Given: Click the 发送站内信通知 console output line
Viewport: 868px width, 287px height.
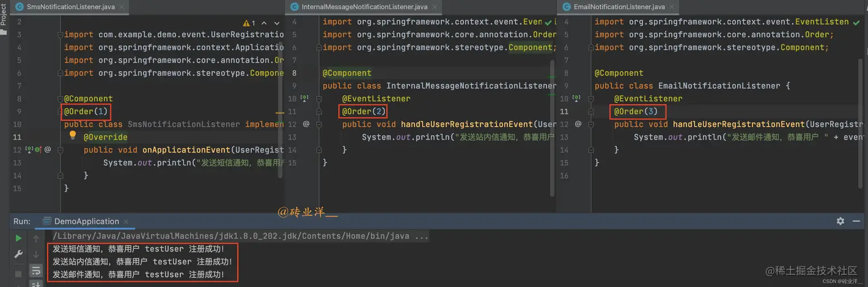Looking at the screenshot, I should (x=142, y=262).
